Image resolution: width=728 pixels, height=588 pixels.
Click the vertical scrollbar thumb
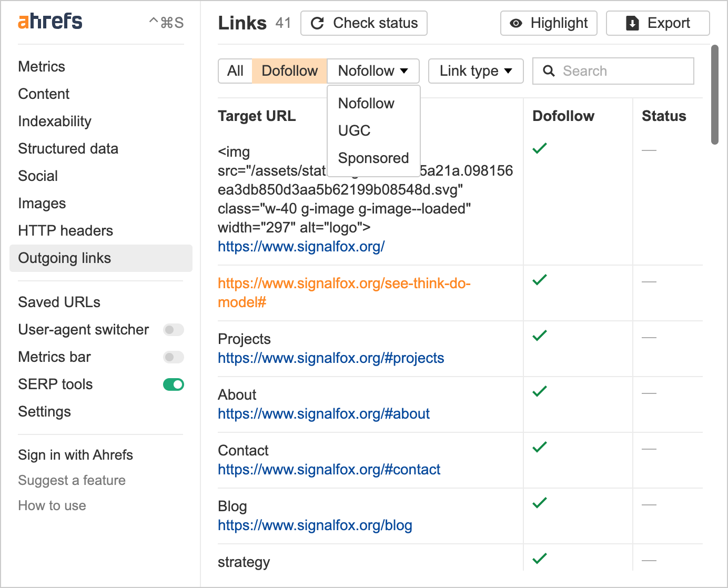[x=714, y=95]
